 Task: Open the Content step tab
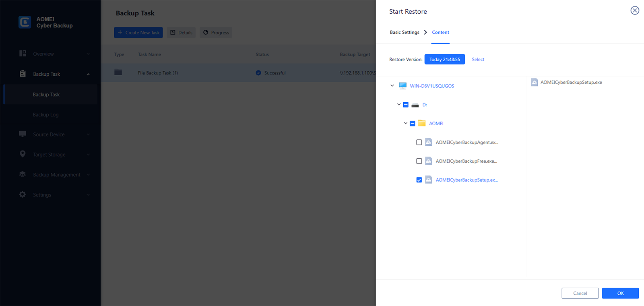click(x=440, y=32)
